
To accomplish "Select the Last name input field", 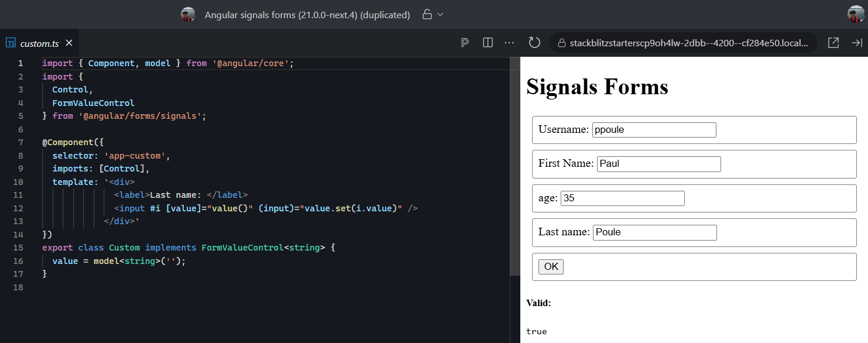I will click(654, 232).
